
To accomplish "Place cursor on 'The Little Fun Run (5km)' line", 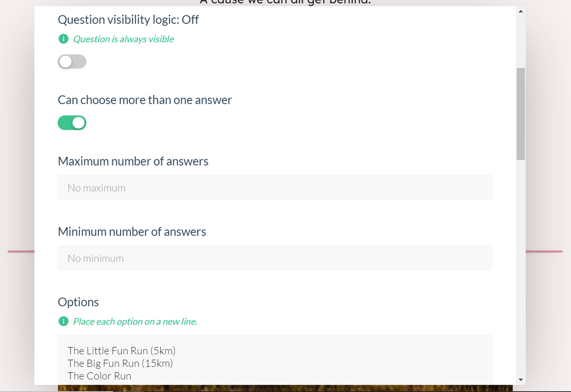I will tap(121, 351).
